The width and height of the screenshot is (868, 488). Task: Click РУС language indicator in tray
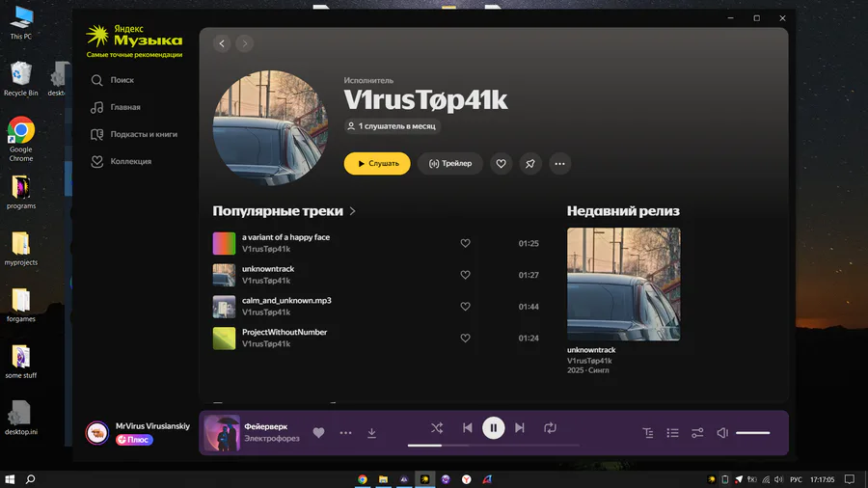coord(796,479)
